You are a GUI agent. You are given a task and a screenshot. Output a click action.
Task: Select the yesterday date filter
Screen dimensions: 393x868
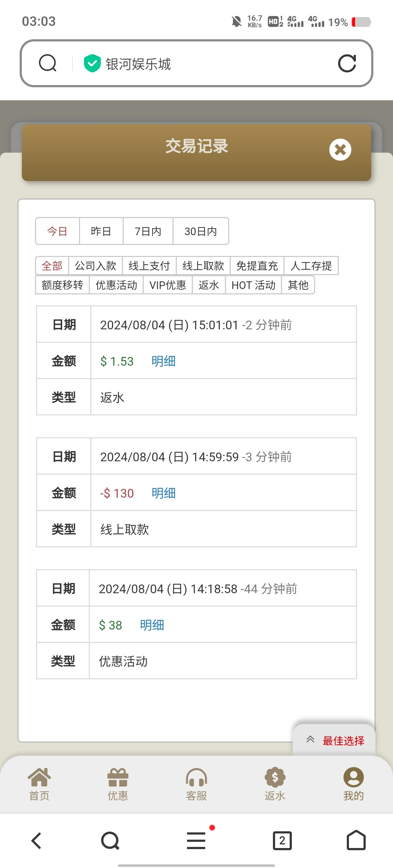(x=101, y=231)
